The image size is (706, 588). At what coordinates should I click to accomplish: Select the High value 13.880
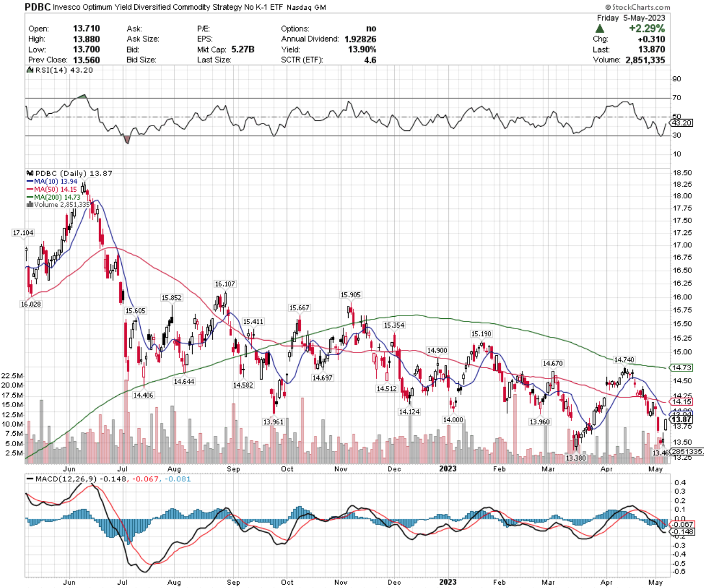point(87,38)
